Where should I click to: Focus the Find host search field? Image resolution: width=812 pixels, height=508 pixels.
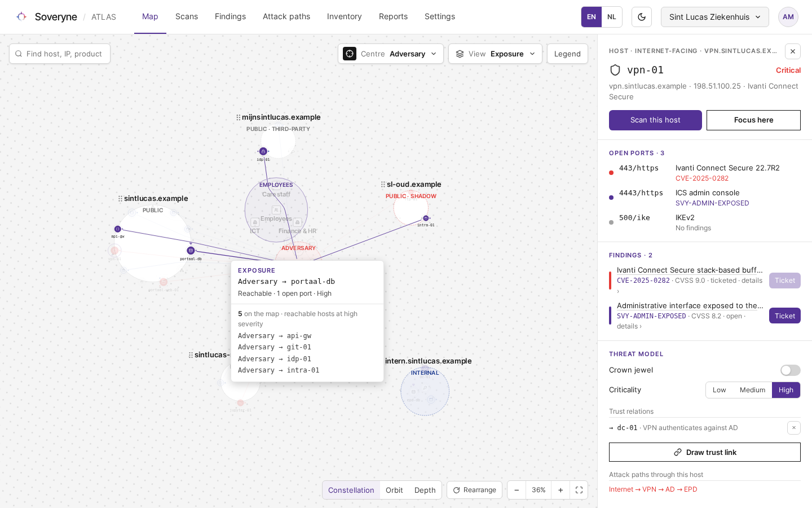60,54
